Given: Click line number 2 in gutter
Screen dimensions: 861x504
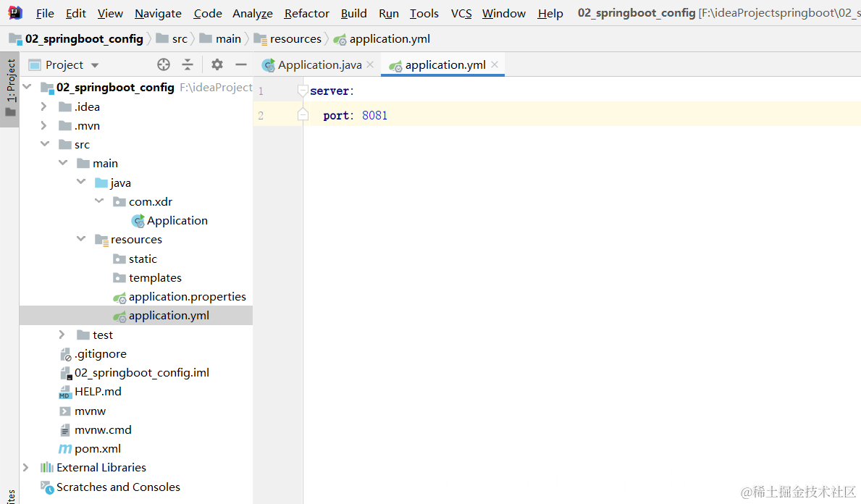Looking at the screenshot, I should (x=261, y=116).
